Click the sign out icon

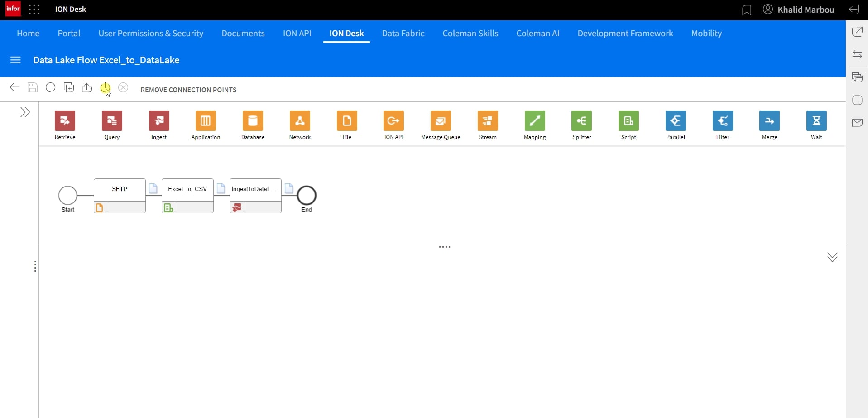pos(854,10)
